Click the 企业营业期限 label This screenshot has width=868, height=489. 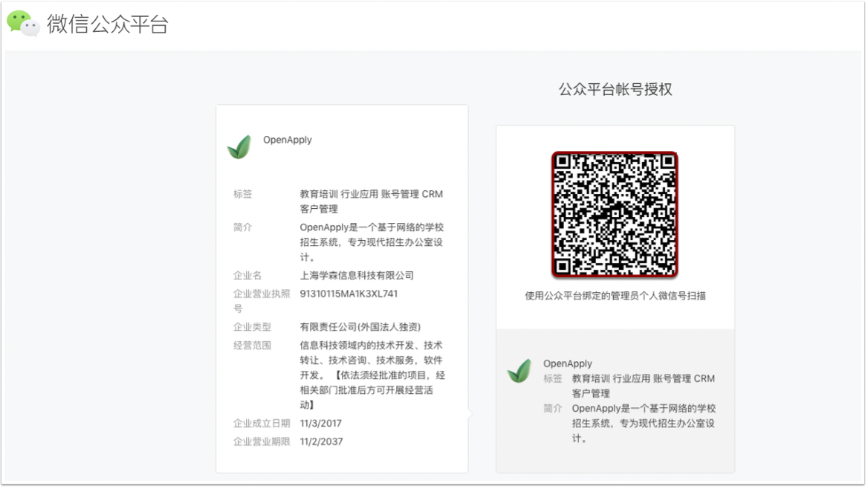point(262,441)
